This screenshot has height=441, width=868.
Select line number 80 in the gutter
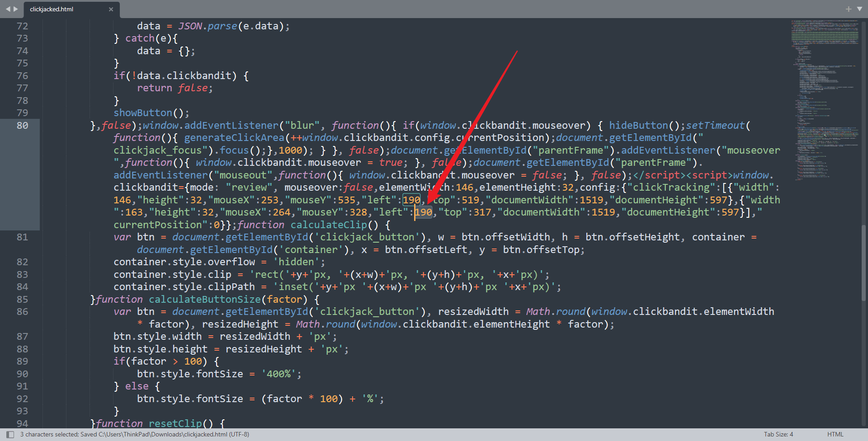(x=22, y=126)
